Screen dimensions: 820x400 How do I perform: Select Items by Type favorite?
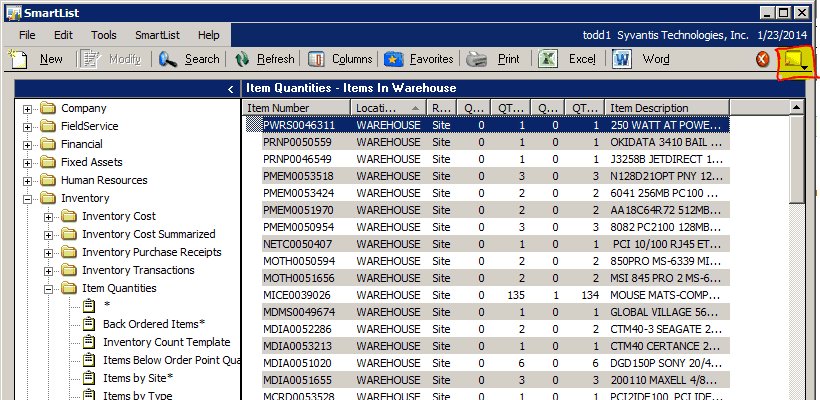click(x=138, y=395)
